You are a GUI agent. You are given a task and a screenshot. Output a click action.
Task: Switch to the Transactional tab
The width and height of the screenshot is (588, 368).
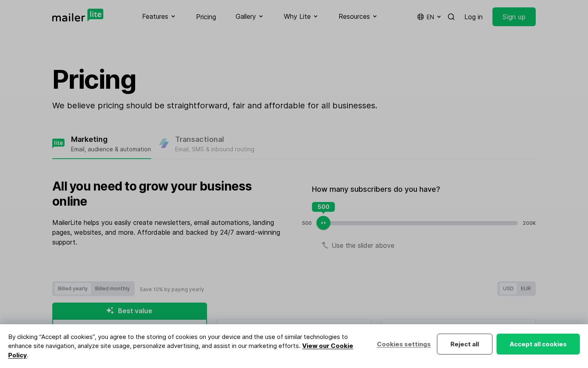tap(207, 144)
